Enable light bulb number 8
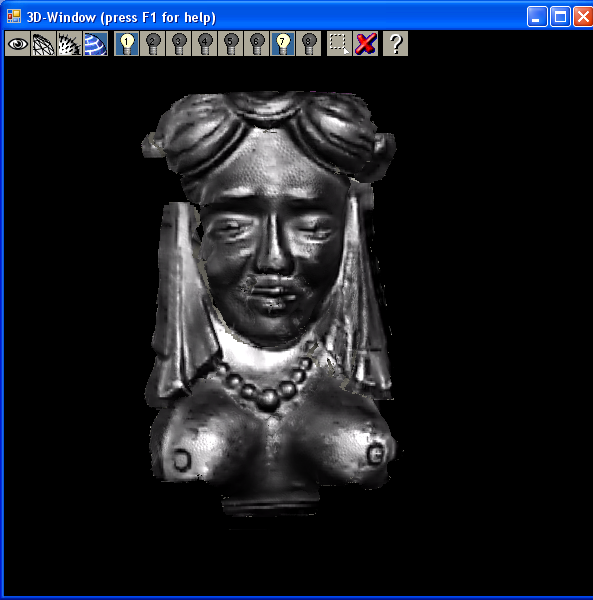 tap(309, 44)
